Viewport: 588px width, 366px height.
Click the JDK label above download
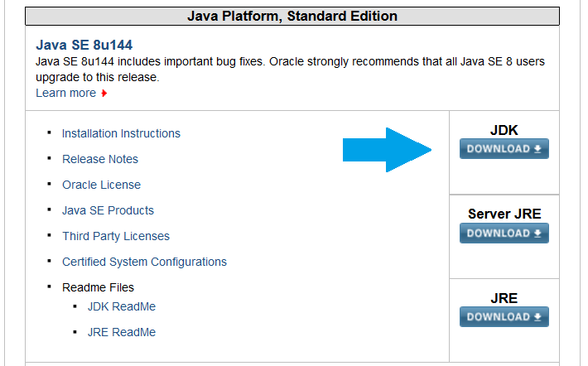coord(504,130)
